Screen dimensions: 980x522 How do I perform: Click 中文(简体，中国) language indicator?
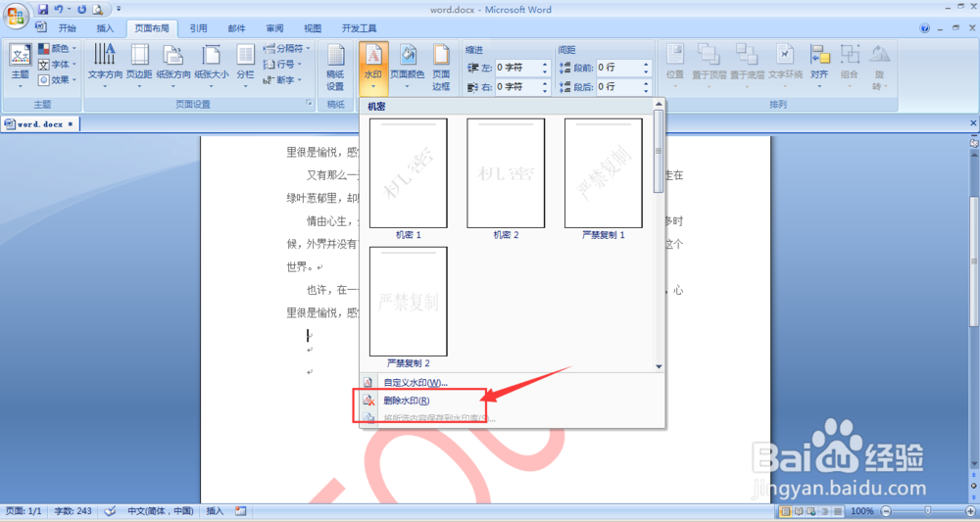pos(161,511)
